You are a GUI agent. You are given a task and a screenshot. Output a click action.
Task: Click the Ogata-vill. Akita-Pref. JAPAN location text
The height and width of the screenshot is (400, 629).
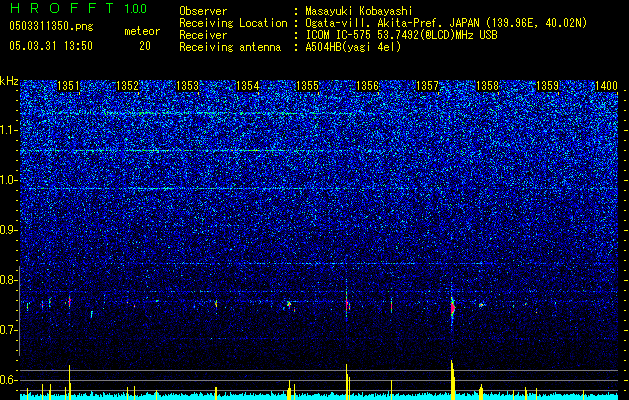pyautogui.click(x=446, y=23)
